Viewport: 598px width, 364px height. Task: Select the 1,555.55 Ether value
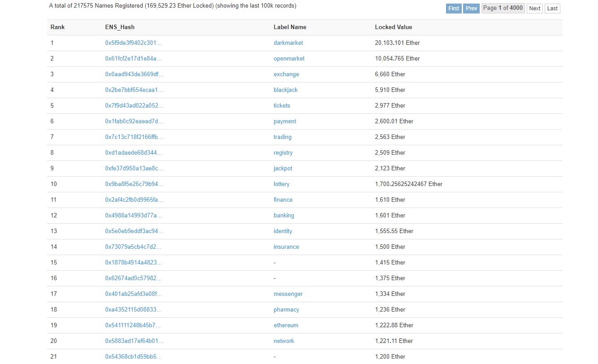[394, 231]
